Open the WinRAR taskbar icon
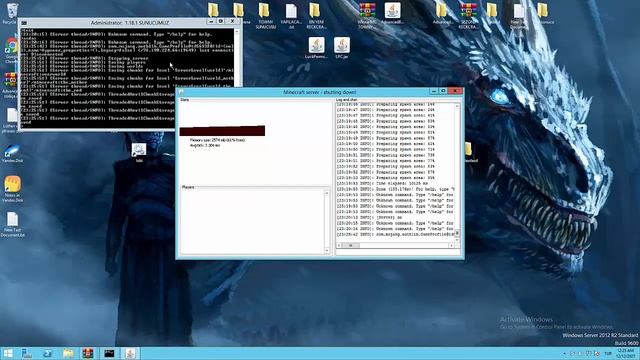 click(88, 353)
